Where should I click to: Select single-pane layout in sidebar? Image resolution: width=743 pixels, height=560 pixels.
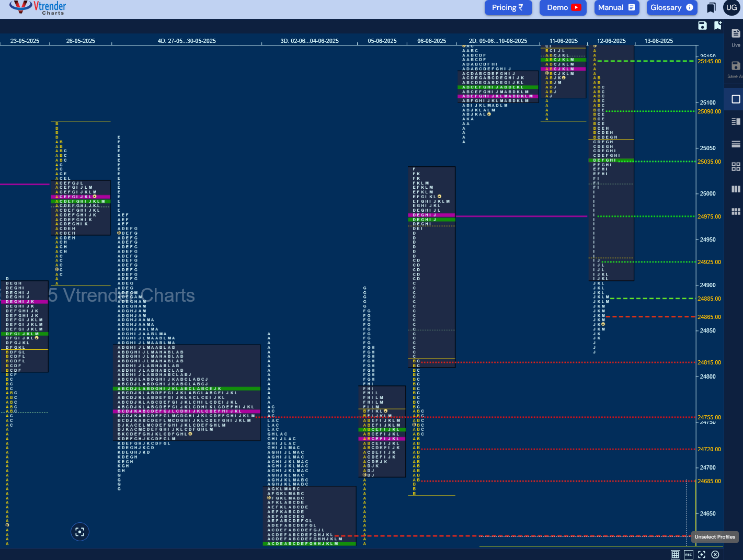[x=736, y=99]
